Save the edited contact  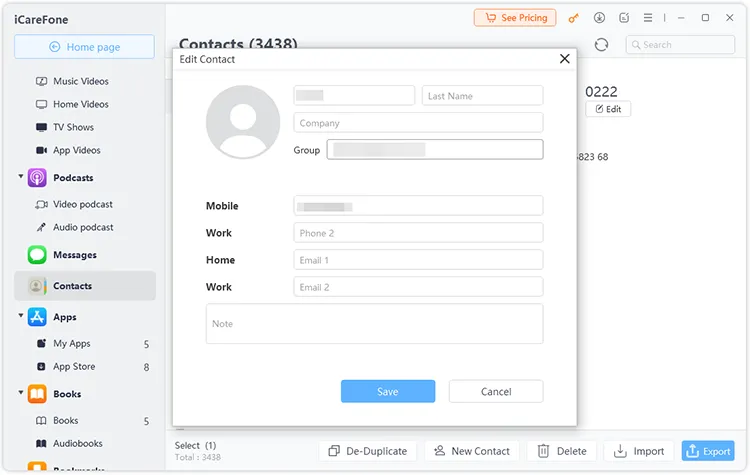pos(388,391)
